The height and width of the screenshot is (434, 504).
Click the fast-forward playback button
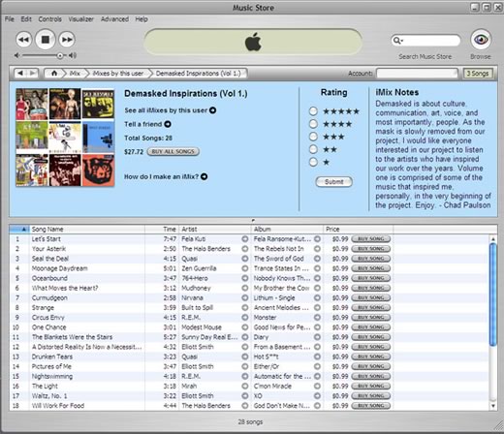pyautogui.click(x=67, y=40)
